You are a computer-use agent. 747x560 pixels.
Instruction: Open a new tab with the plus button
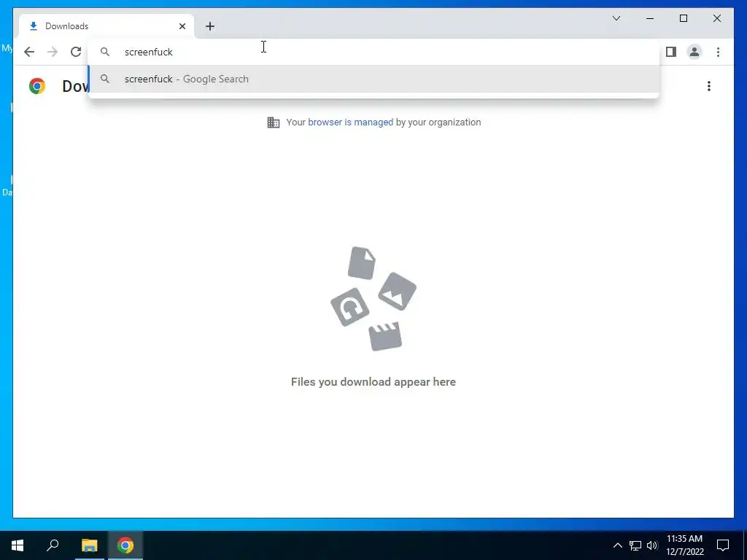(210, 26)
